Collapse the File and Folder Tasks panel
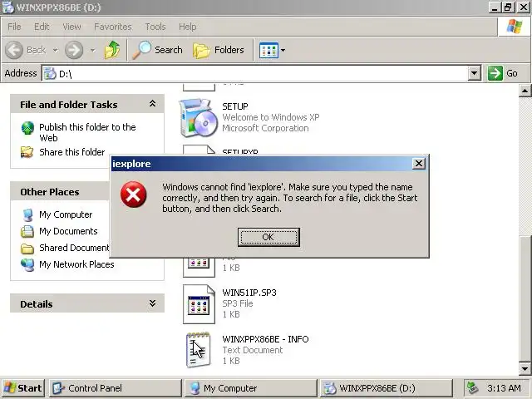 click(x=152, y=104)
